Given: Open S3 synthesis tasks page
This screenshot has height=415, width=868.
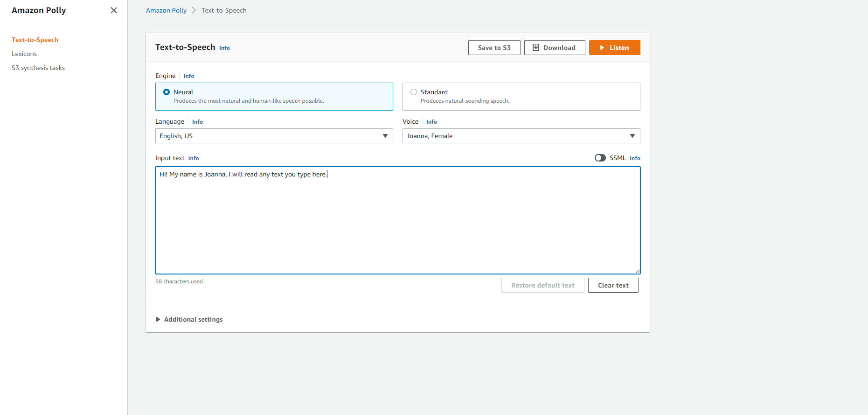Looking at the screenshot, I should coord(38,68).
